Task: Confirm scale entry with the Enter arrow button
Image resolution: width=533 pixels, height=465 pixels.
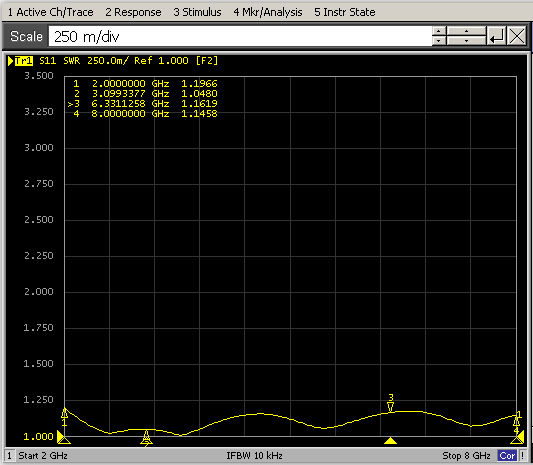Action: pos(496,36)
